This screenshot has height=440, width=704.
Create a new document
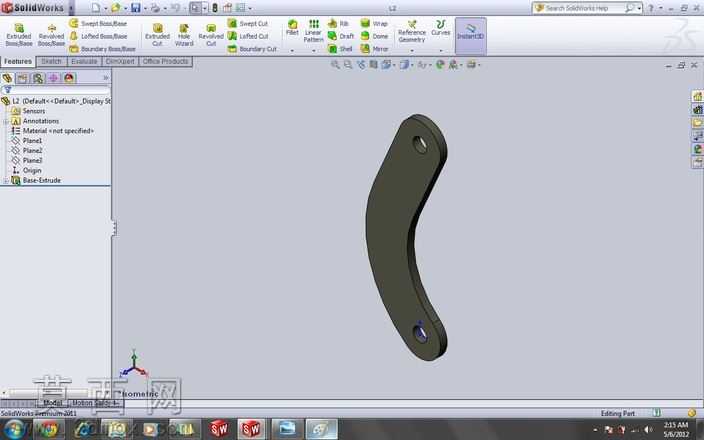(96, 8)
